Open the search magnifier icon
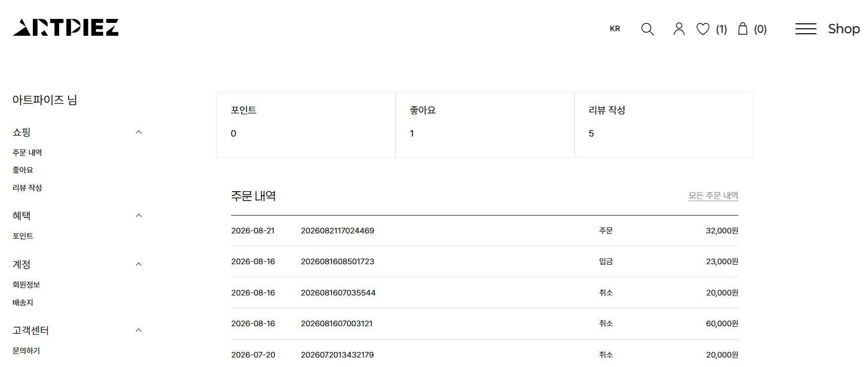The height and width of the screenshot is (367, 868). coord(647,29)
